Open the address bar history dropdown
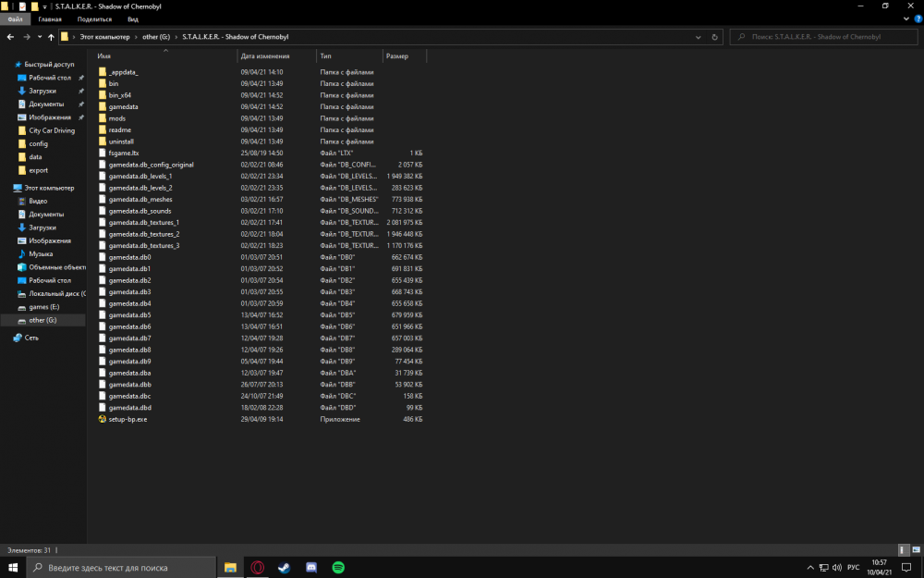 point(701,37)
